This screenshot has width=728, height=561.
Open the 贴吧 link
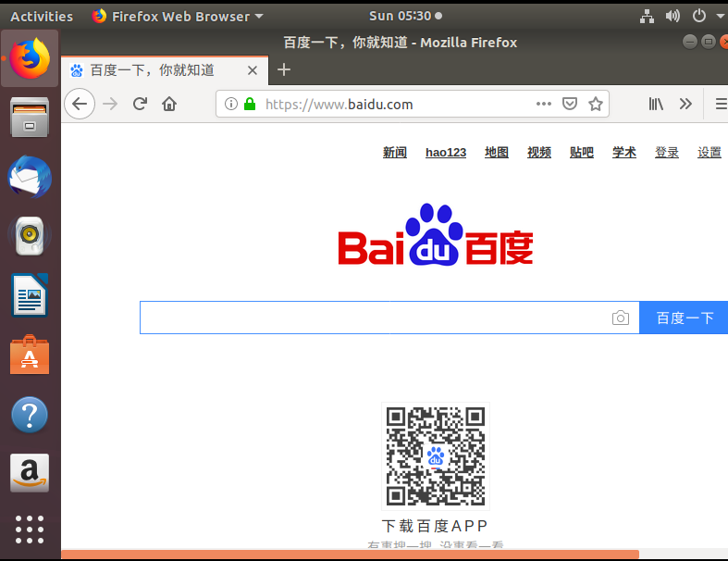click(x=582, y=153)
